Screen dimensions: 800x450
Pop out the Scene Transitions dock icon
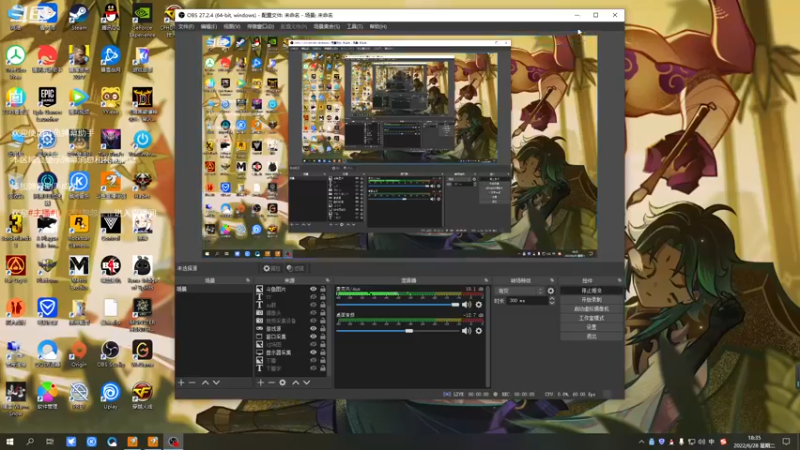click(x=552, y=280)
